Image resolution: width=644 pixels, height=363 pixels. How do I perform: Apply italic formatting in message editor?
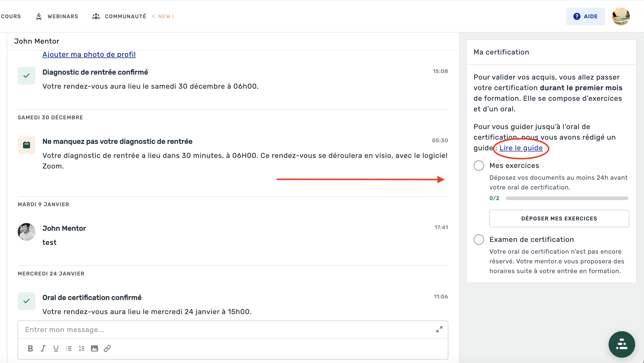click(x=43, y=348)
